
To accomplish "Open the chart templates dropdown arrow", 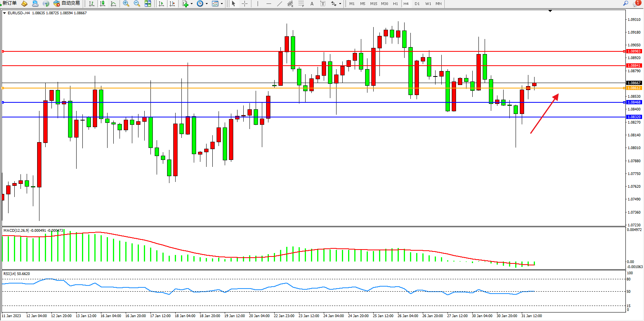I will pyautogui.click(x=222, y=4).
